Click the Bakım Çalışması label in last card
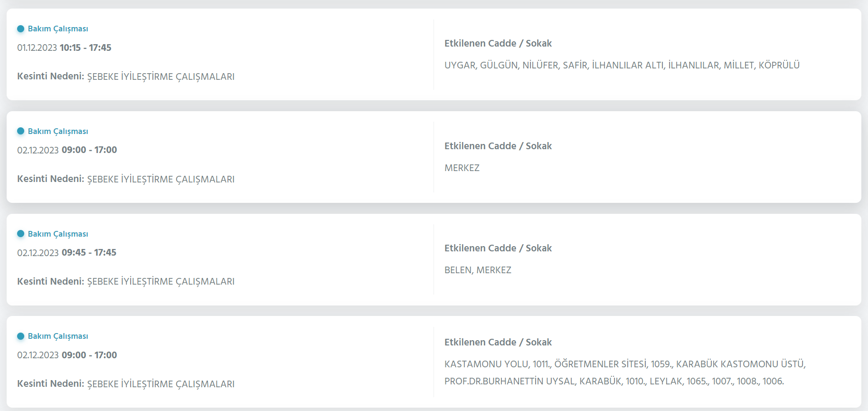Image resolution: width=868 pixels, height=411 pixels. tap(58, 336)
